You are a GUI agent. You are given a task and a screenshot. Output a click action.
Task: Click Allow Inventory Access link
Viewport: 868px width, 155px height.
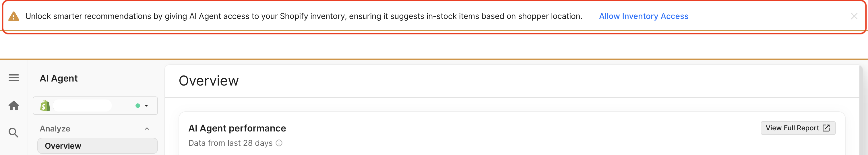(x=643, y=16)
